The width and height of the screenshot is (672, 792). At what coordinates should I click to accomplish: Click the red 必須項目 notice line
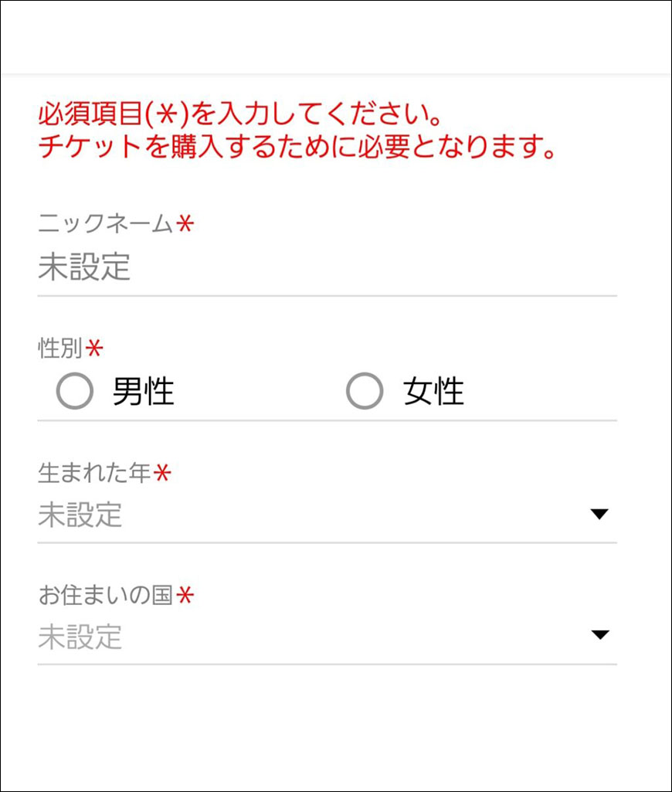tap(240, 115)
